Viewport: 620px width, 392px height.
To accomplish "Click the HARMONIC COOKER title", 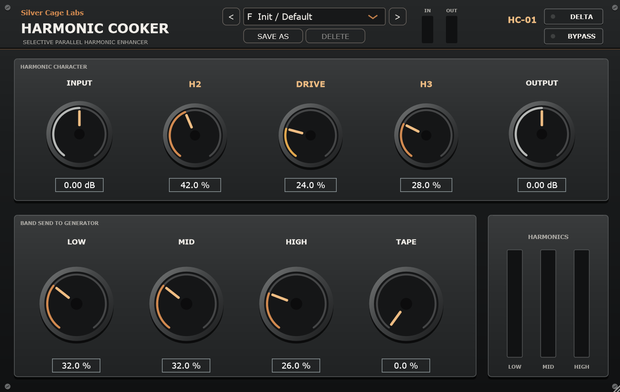I will (95, 28).
